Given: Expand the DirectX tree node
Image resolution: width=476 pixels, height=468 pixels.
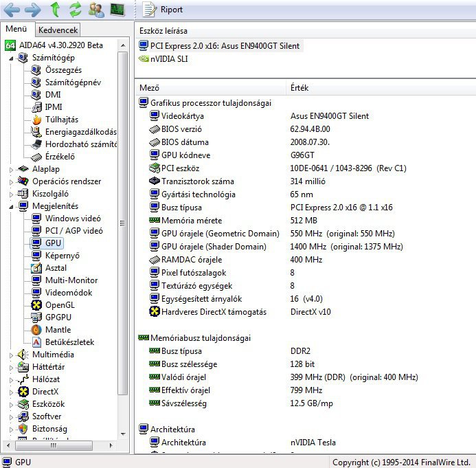Looking at the screenshot, I should pos(11,392).
